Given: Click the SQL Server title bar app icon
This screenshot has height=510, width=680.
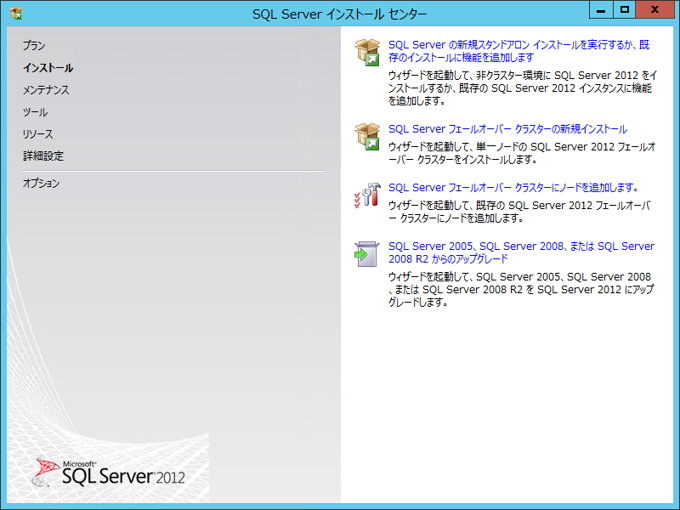Looking at the screenshot, I should tap(16, 14).
